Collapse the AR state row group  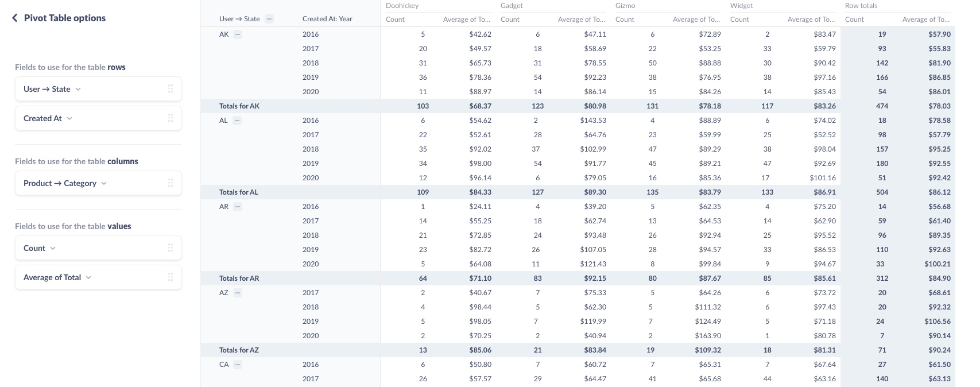coord(238,207)
